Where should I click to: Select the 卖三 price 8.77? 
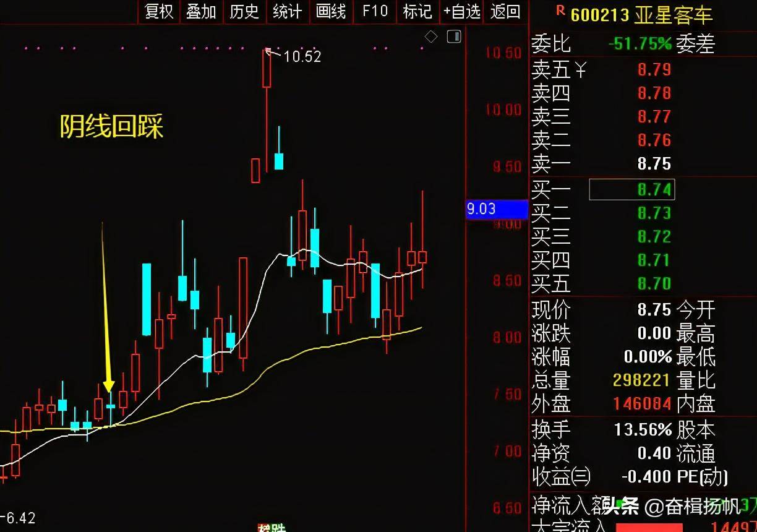point(654,116)
